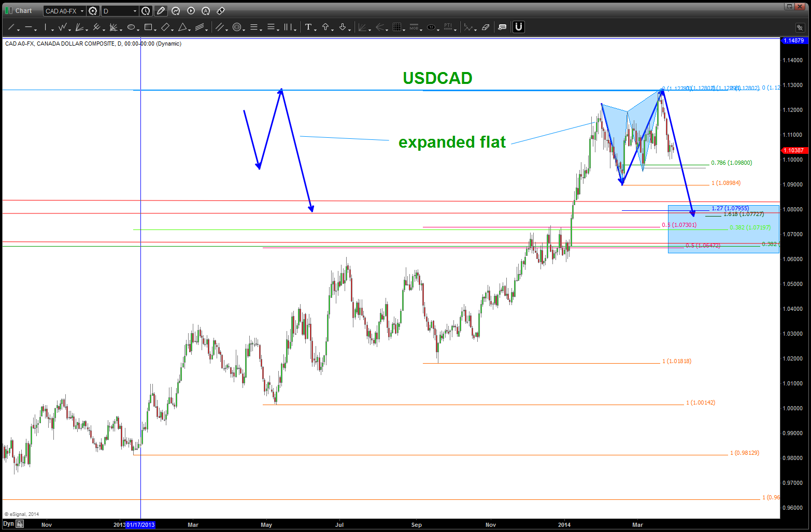The image size is (811, 532).
Task: Open the CAD A0-FX symbol dropdown
Action: 82,11
